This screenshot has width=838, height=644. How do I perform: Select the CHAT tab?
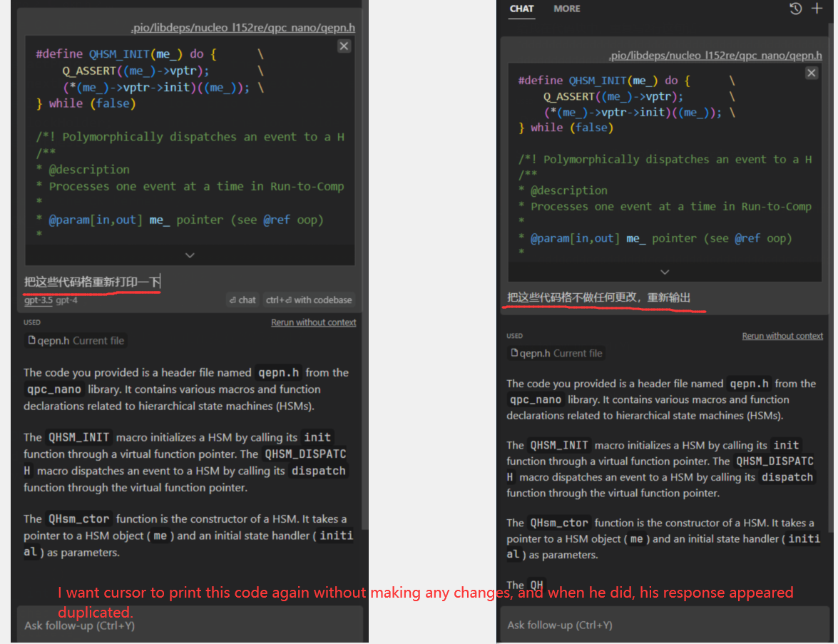[x=521, y=9]
